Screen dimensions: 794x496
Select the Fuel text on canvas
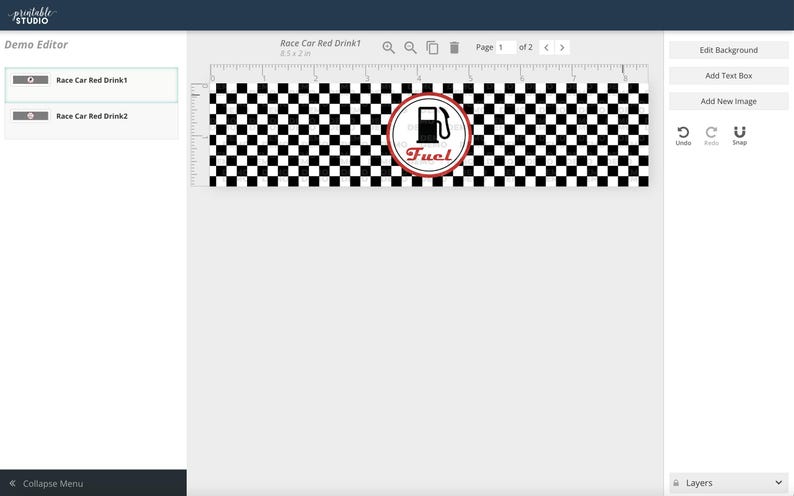(x=428, y=154)
